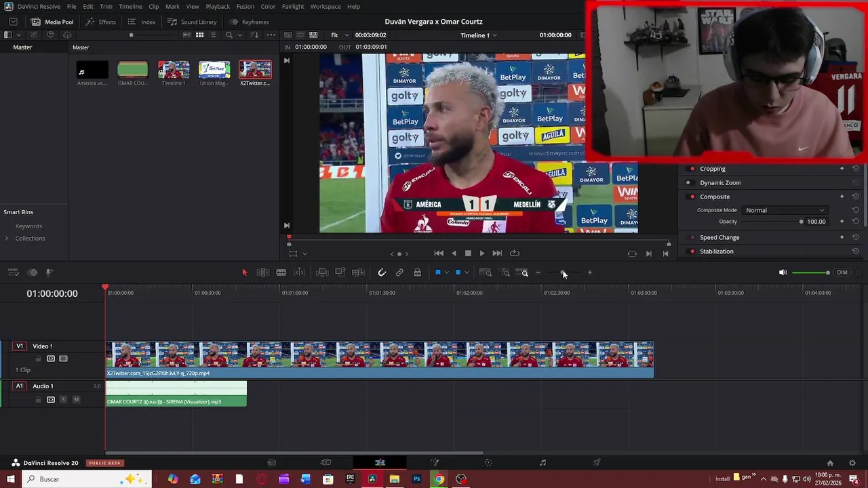Click the viewer Stop button
The image size is (868, 488).
468,253
